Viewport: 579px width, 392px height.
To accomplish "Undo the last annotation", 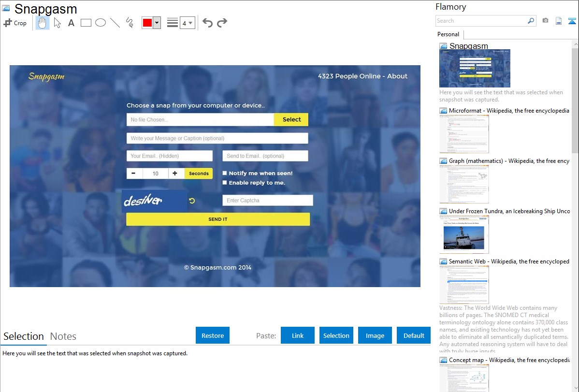I will pyautogui.click(x=207, y=23).
